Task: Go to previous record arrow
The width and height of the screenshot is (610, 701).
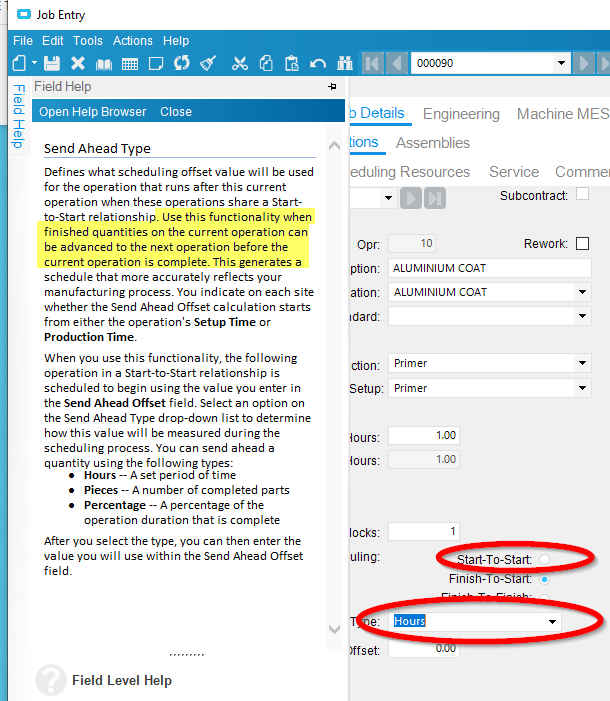Action: [396, 63]
